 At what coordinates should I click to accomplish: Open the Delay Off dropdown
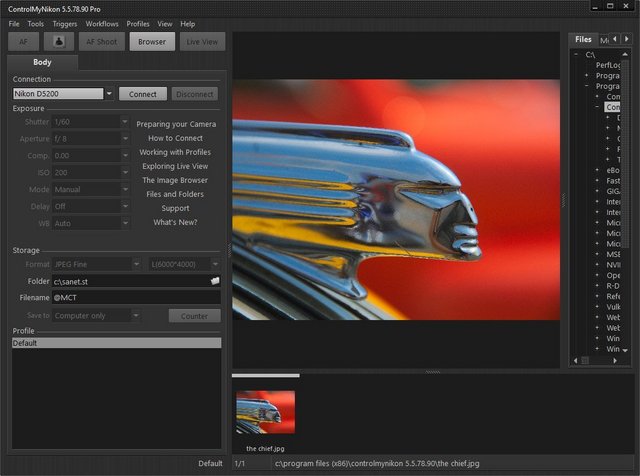tap(125, 206)
